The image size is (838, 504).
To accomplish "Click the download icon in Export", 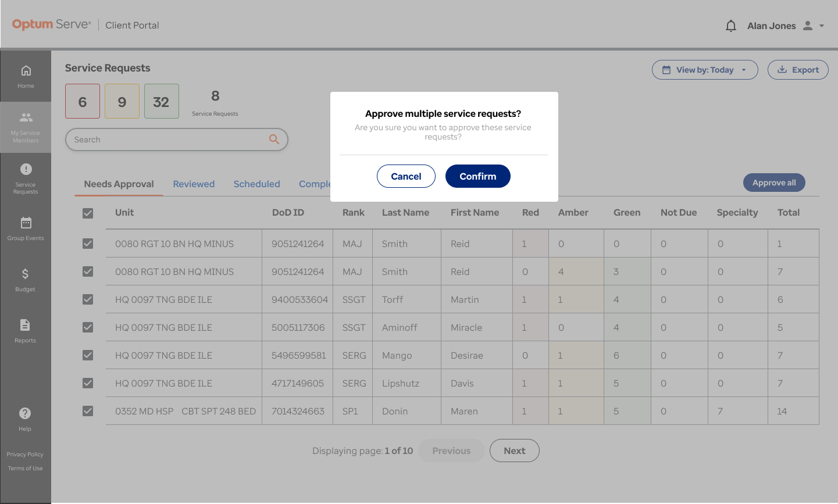I will [782, 70].
